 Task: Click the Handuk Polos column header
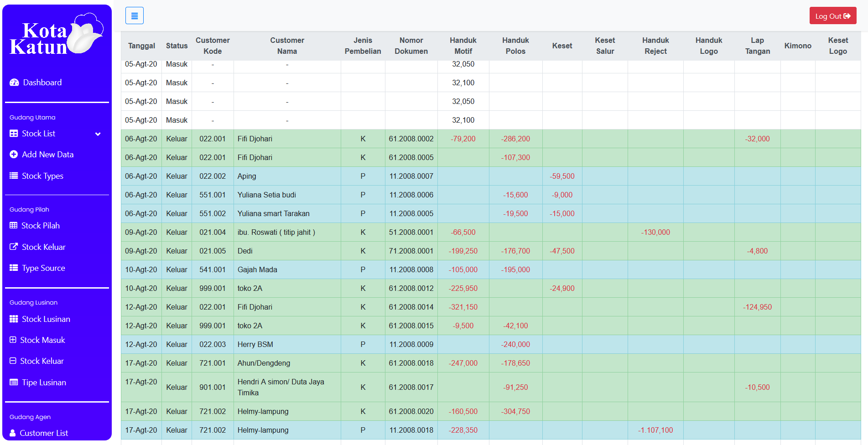coord(515,46)
